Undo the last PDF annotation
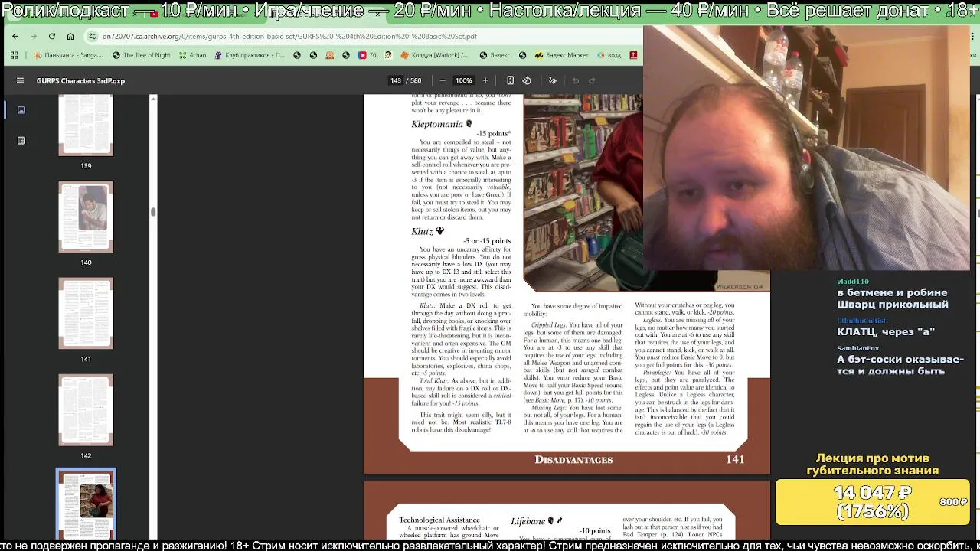The height and width of the screenshot is (551, 980). [575, 80]
